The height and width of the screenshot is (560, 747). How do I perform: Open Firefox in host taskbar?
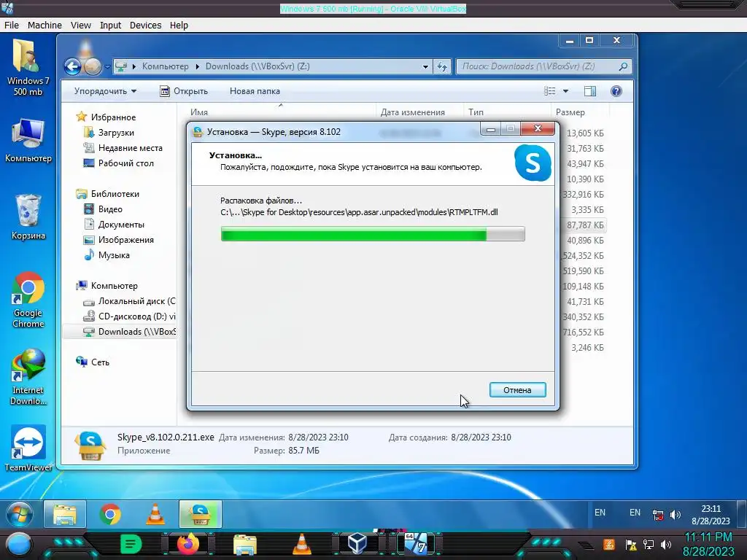pos(187,543)
